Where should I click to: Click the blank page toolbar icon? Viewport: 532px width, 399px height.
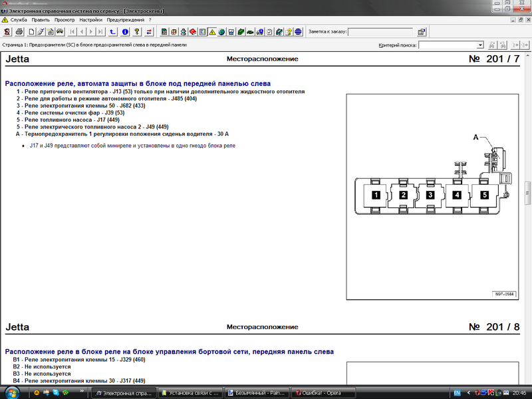pyautogui.click(x=31, y=32)
